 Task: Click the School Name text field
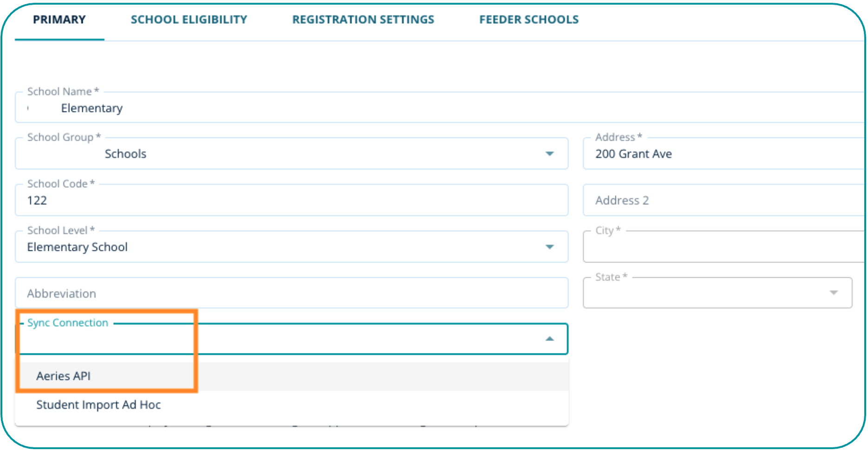(x=418, y=108)
